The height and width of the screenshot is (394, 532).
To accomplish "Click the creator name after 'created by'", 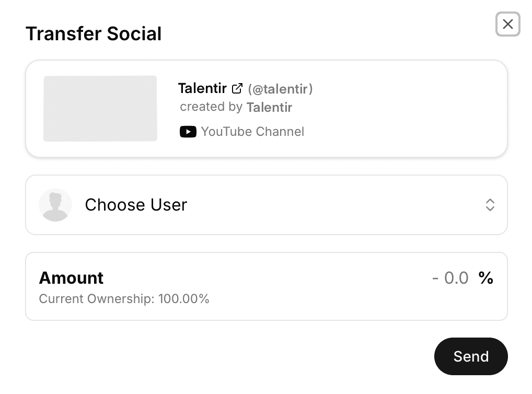I will pyautogui.click(x=269, y=107).
